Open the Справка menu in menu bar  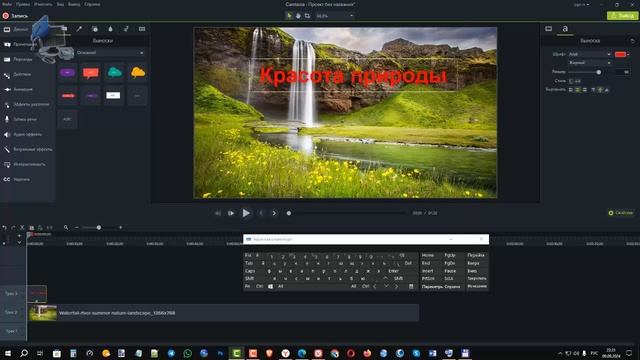[92, 4]
